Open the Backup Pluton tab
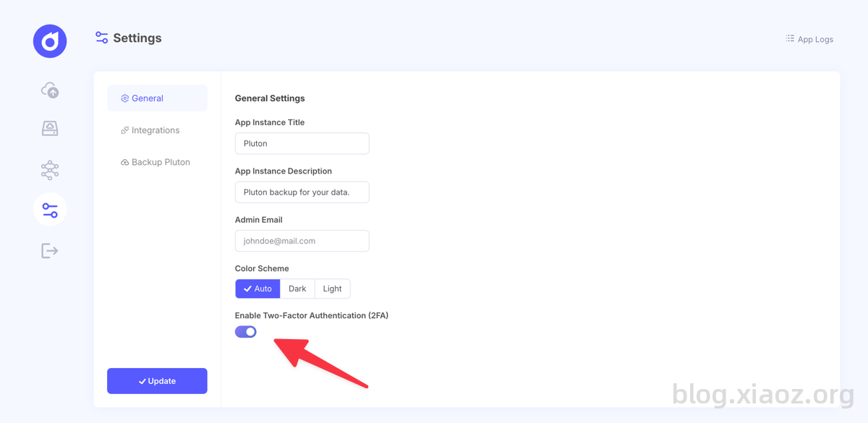 (157, 162)
